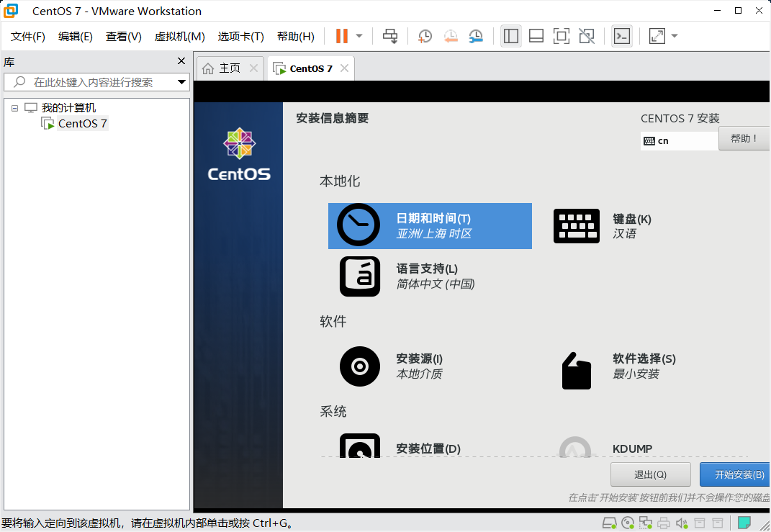Open the 查看(V) menu
The width and height of the screenshot is (771, 532).
pos(123,37)
